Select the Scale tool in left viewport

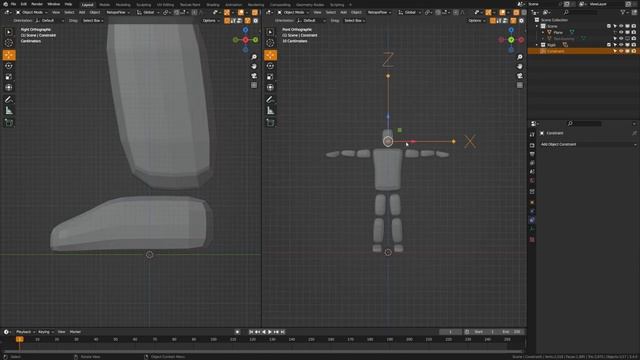click(x=9, y=77)
